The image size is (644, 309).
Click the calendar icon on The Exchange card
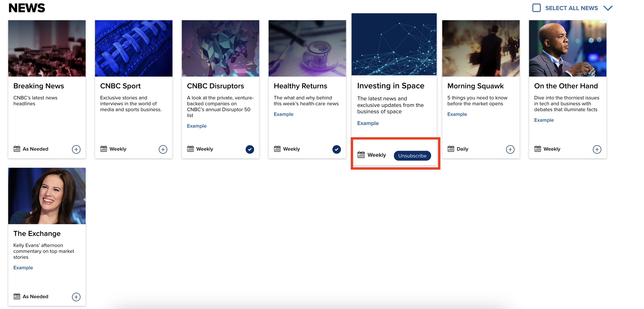pos(17,296)
